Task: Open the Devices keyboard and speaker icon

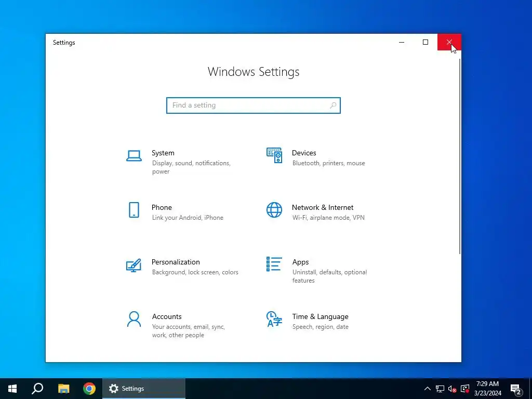Action: 274,155
